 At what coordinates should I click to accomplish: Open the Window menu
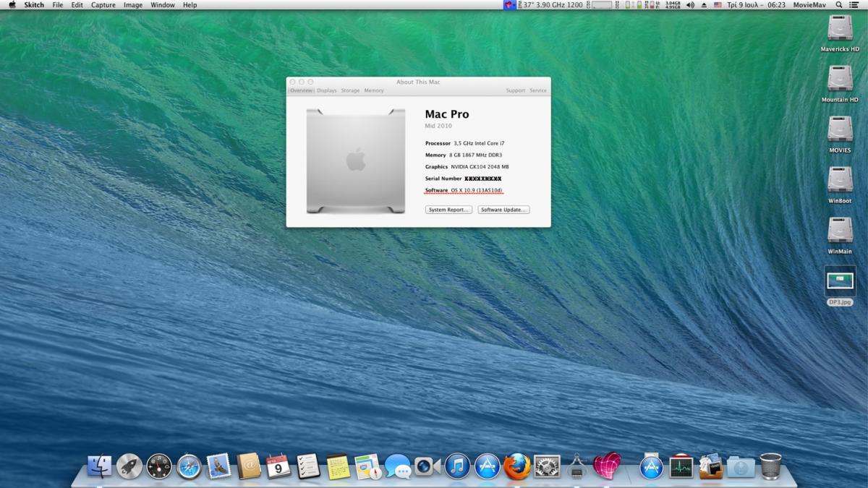tap(163, 5)
